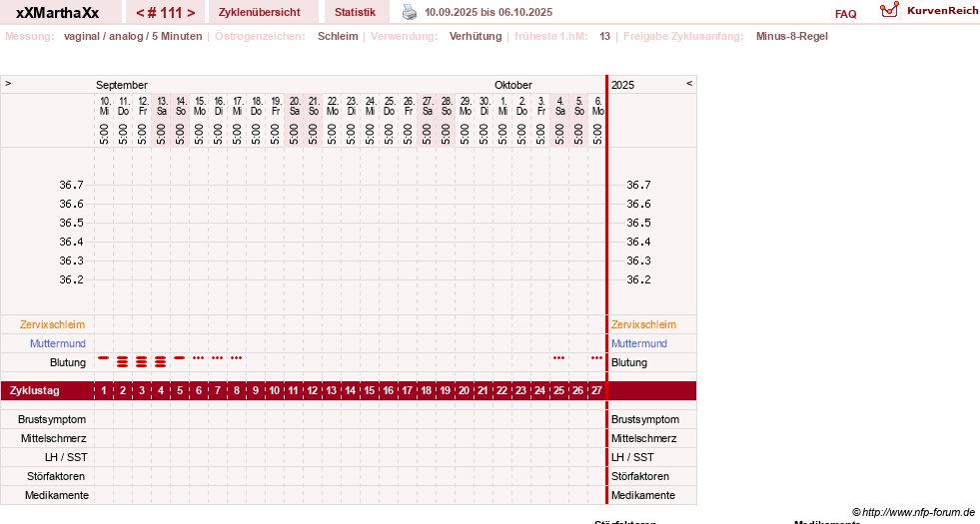The image size is (980, 524).
Task: Click the früheste 1.hM value 13
Action: coord(605,36)
